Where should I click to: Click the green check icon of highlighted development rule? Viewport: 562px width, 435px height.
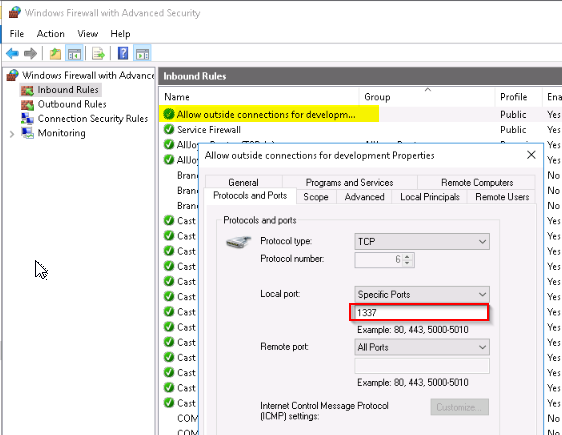pyautogui.click(x=169, y=114)
